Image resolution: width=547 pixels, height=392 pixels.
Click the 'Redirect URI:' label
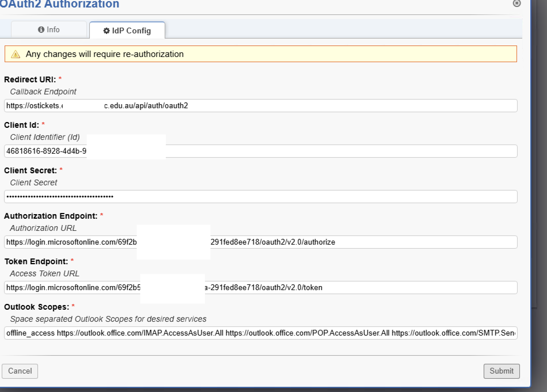30,79
